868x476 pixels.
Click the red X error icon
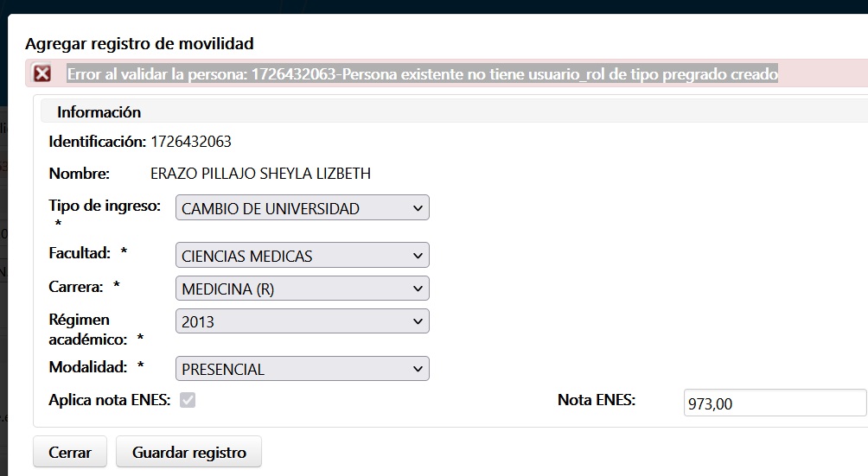pyautogui.click(x=42, y=73)
